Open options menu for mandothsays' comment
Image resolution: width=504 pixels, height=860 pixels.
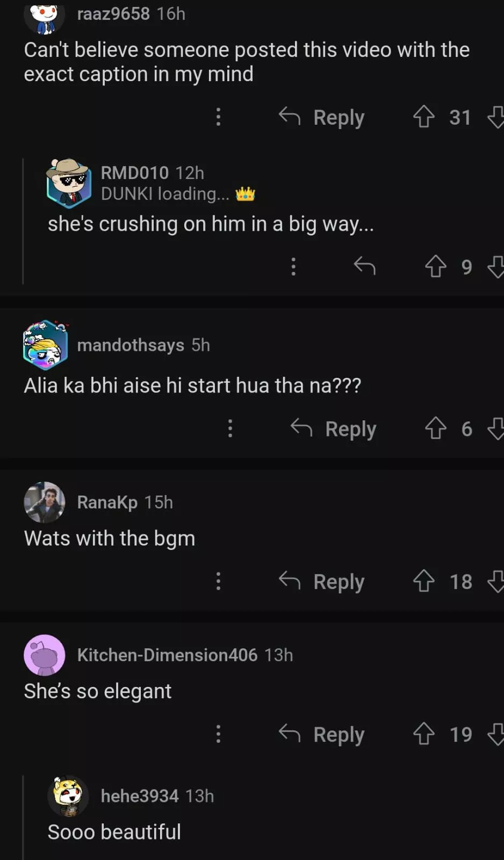pyautogui.click(x=230, y=428)
